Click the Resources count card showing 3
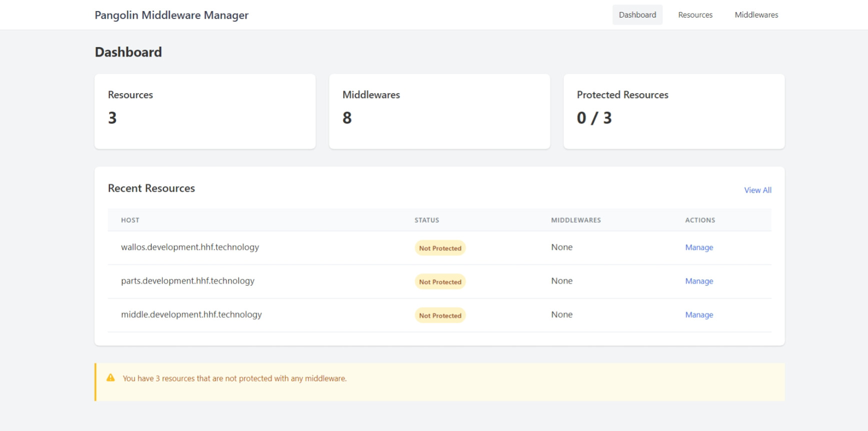This screenshot has height=431, width=868. click(x=205, y=112)
